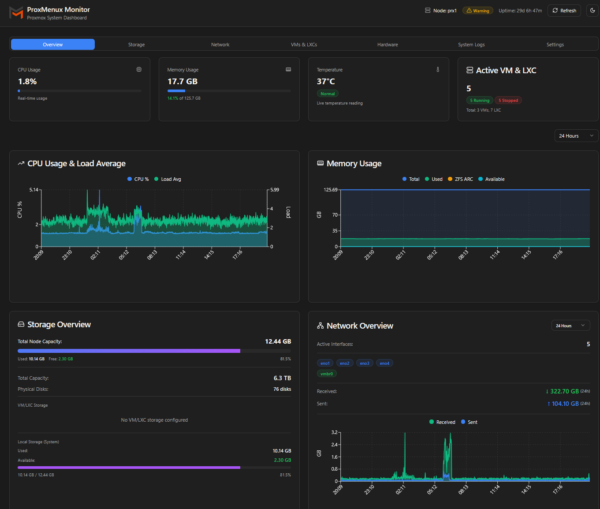
Task: Switch to the Storage tab
Action: coord(136,45)
